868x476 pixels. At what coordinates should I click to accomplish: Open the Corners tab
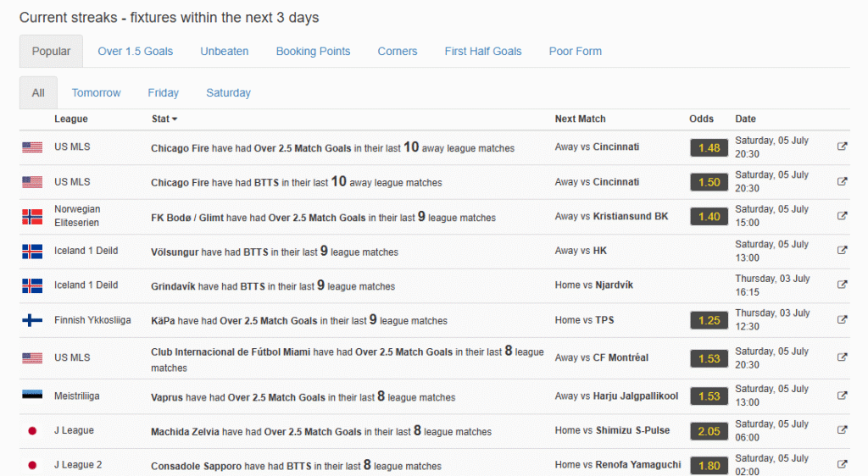point(398,52)
